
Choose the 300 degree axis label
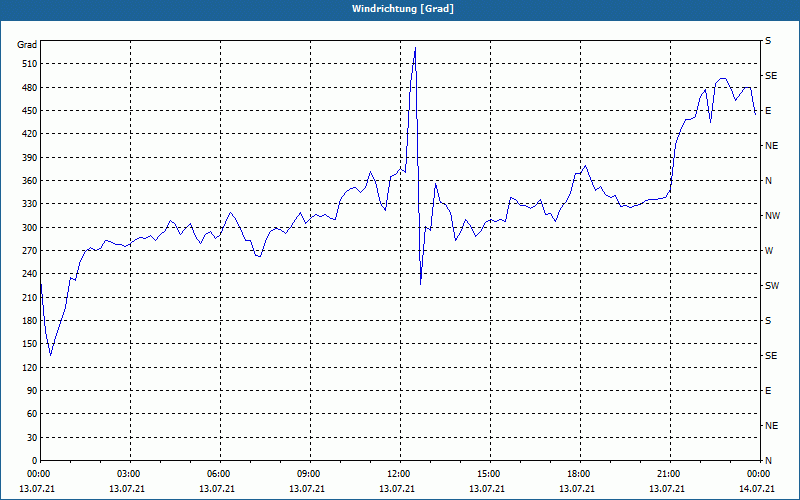(x=30, y=227)
